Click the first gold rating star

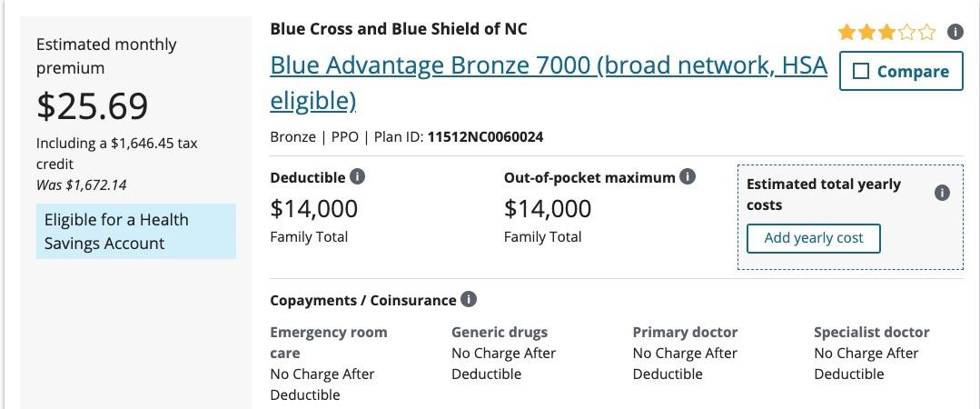[846, 34]
